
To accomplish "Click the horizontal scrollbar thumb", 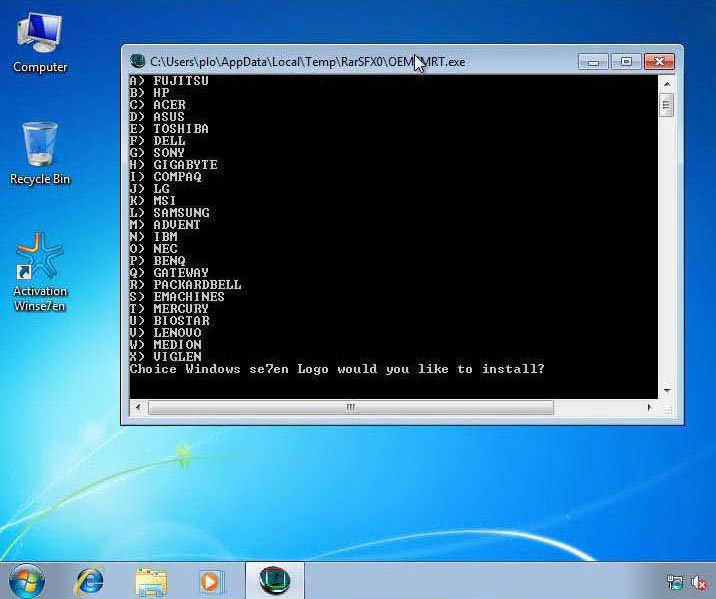I will click(351, 407).
